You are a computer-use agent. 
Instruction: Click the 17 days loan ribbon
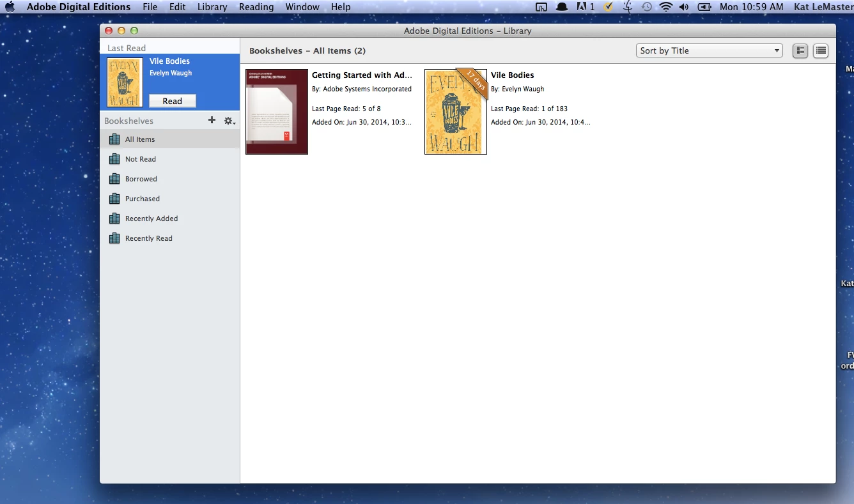pyautogui.click(x=476, y=81)
